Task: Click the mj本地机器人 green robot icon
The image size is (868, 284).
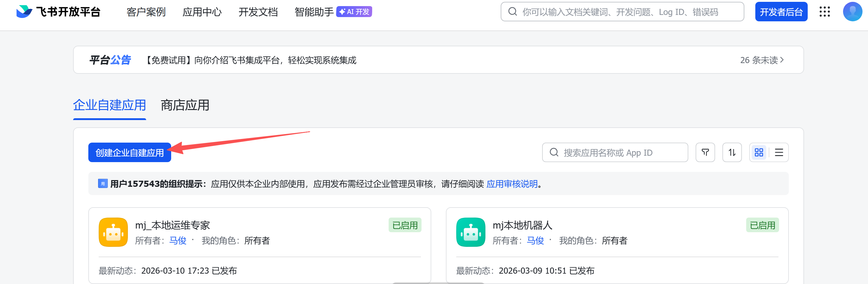Action: (x=471, y=232)
